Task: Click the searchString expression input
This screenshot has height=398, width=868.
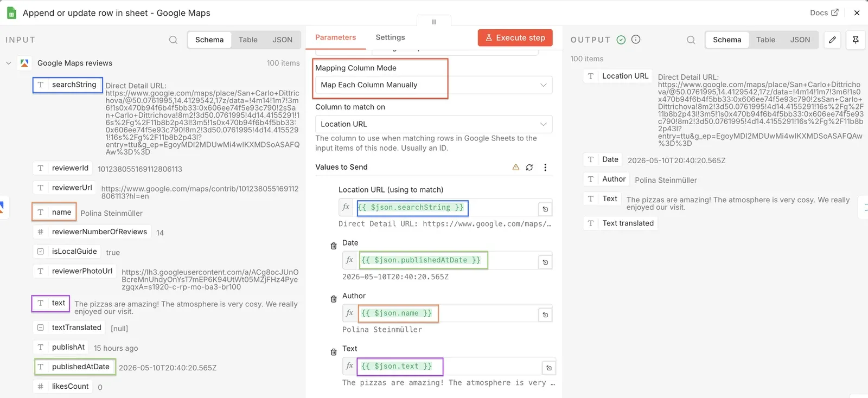Action: 446,208
